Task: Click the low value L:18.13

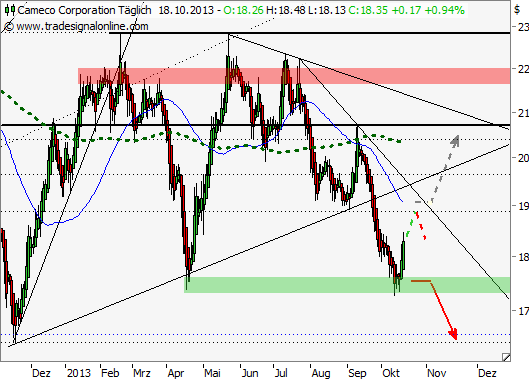Action: point(327,10)
